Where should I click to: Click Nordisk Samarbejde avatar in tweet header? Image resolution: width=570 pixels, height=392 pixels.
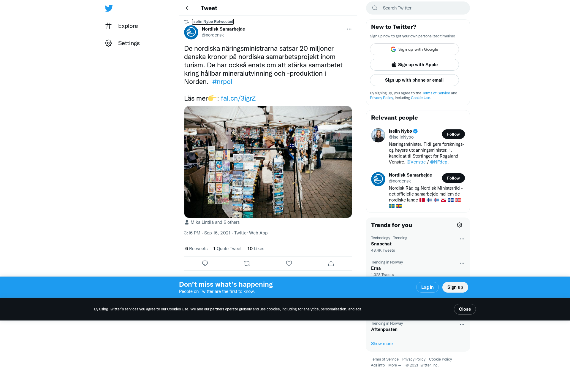(x=191, y=32)
